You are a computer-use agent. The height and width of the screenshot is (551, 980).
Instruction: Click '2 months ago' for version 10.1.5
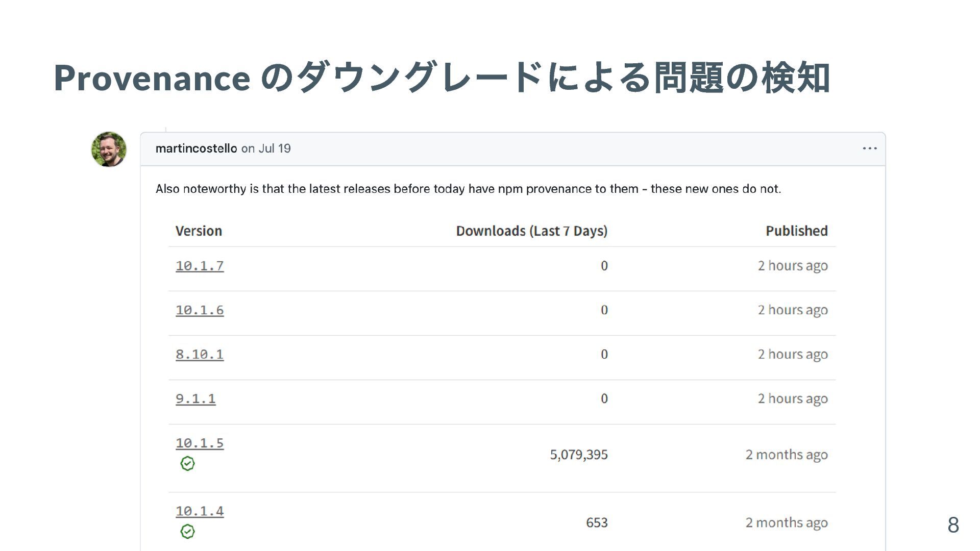(x=786, y=455)
